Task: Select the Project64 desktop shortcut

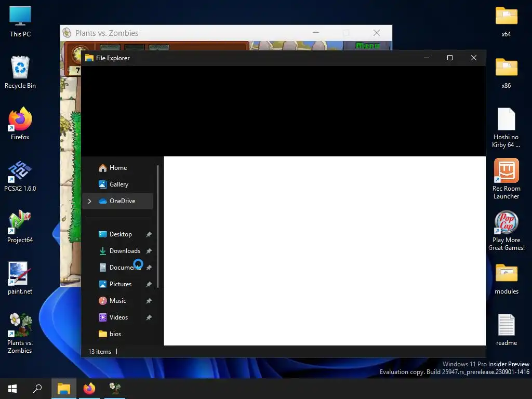Action: [x=20, y=227]
